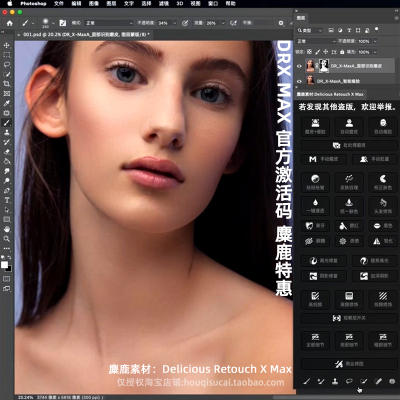The image size is (400, 400).
Task: Open the smoothing options gear icon
Action: click(281, 23)
